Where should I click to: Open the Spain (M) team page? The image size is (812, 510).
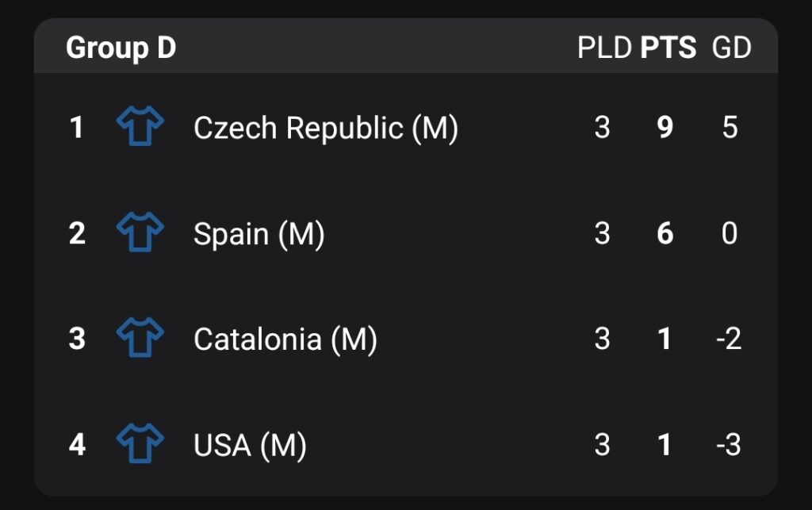point(259,233)
